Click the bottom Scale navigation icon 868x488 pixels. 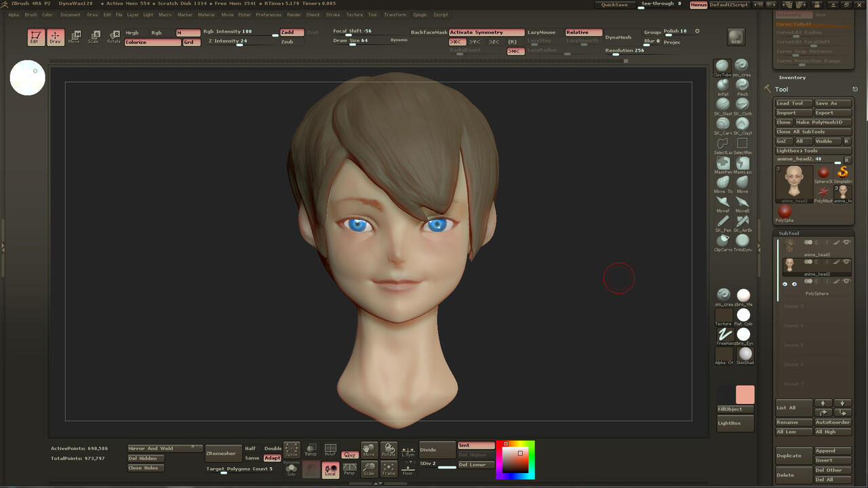369,469
